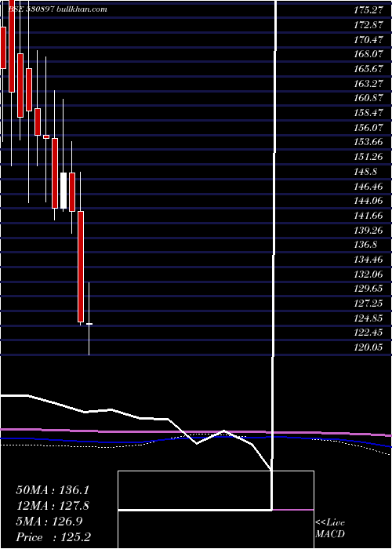Click the 163.27 axis value

[x=368, y=84]
